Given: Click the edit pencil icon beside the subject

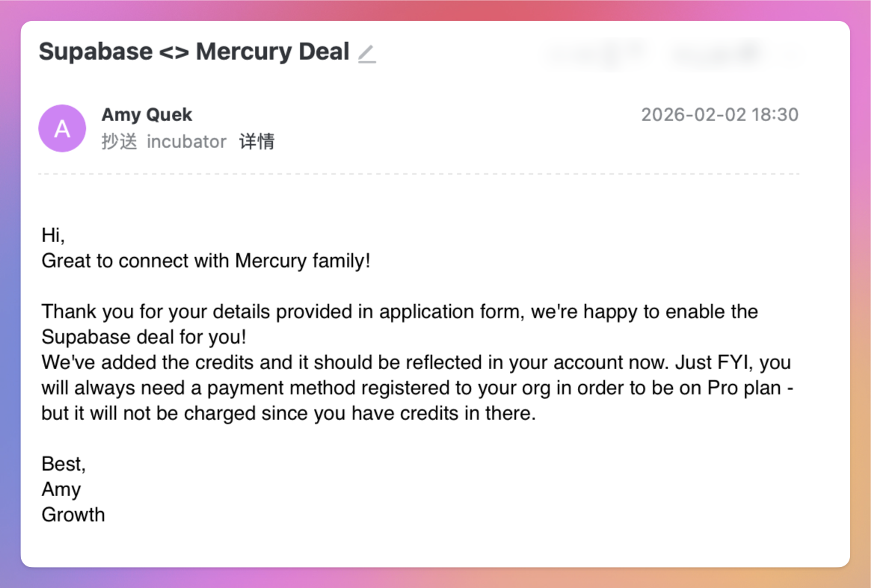Looking at the screenshot, I should tap(366, 53).
